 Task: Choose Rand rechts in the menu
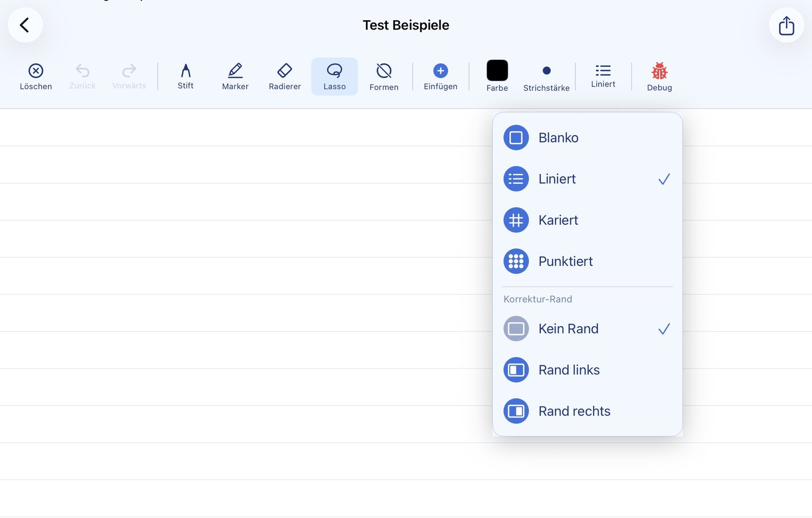574,411
